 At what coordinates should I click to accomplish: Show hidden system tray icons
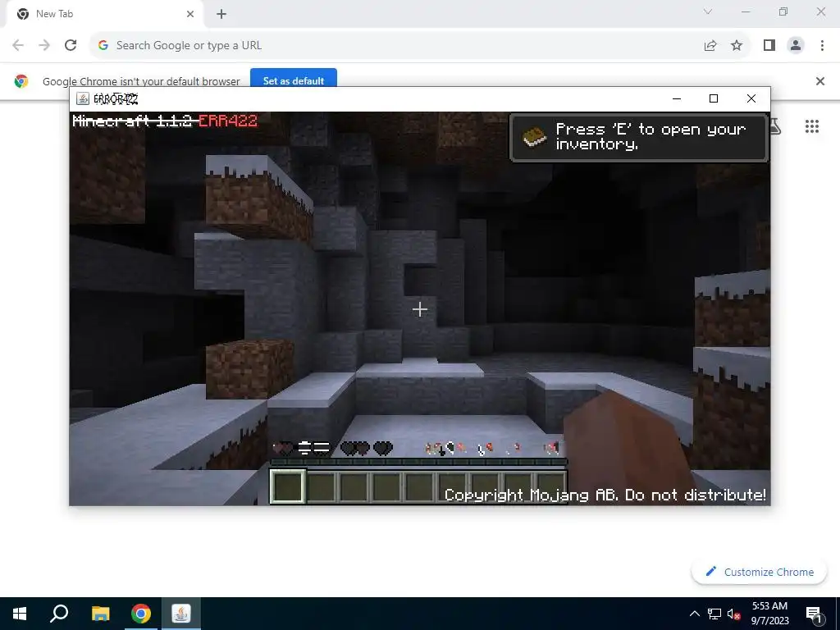tap(694, 614)
